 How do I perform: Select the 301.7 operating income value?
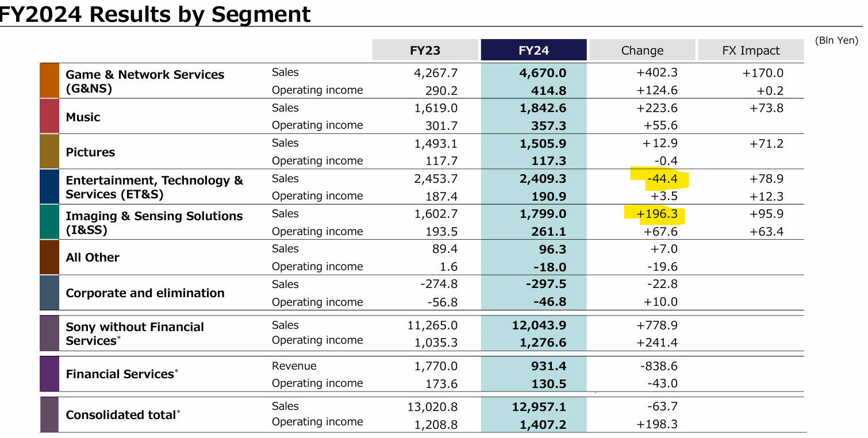(442, 126)
